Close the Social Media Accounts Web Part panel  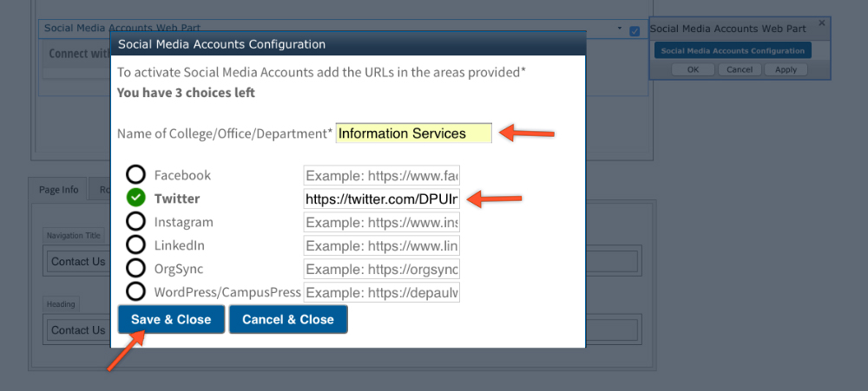tap(822, 23)
